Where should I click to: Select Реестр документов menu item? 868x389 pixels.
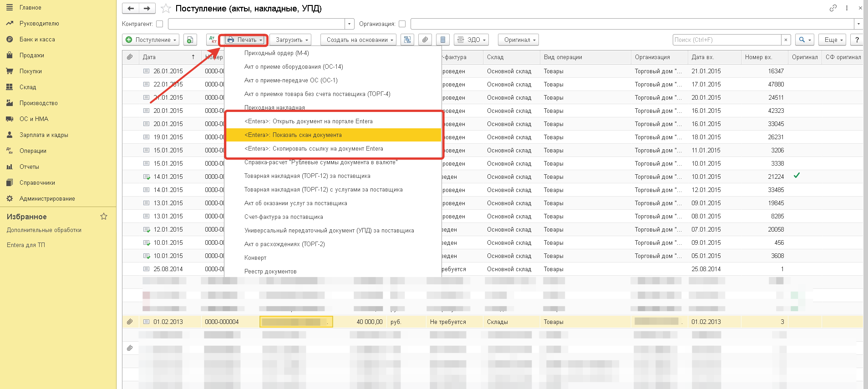333,272
